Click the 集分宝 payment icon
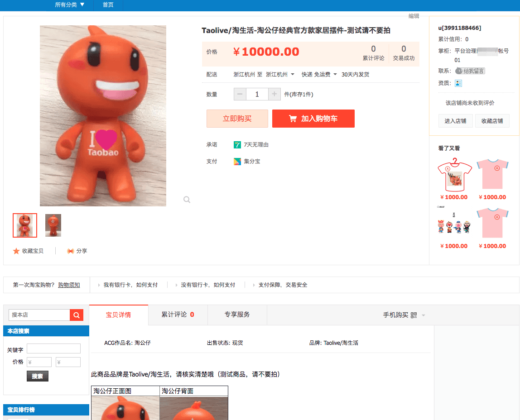 pyautogui.click(x=237, y=161)
